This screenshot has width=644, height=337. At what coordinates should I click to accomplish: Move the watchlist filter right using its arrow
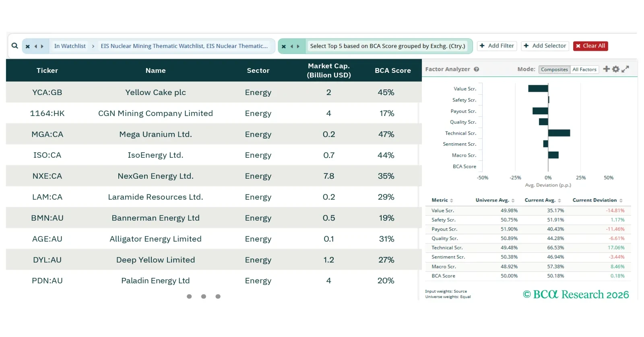pos(42,46)
